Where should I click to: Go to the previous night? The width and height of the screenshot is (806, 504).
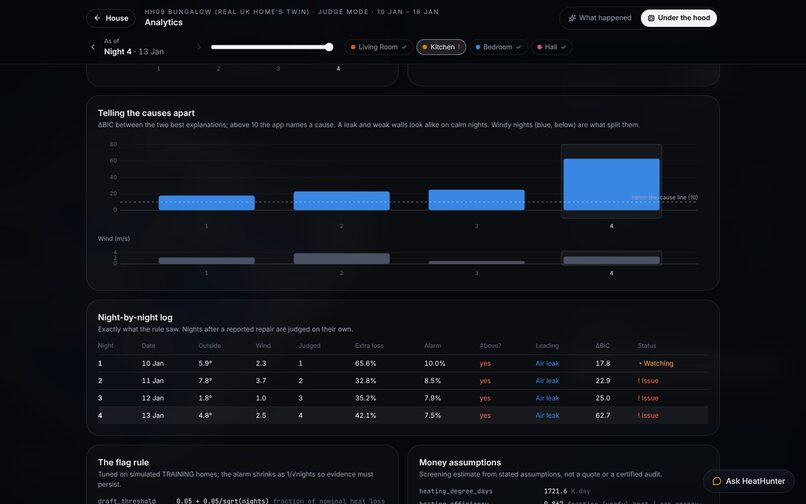click(93, 47)
